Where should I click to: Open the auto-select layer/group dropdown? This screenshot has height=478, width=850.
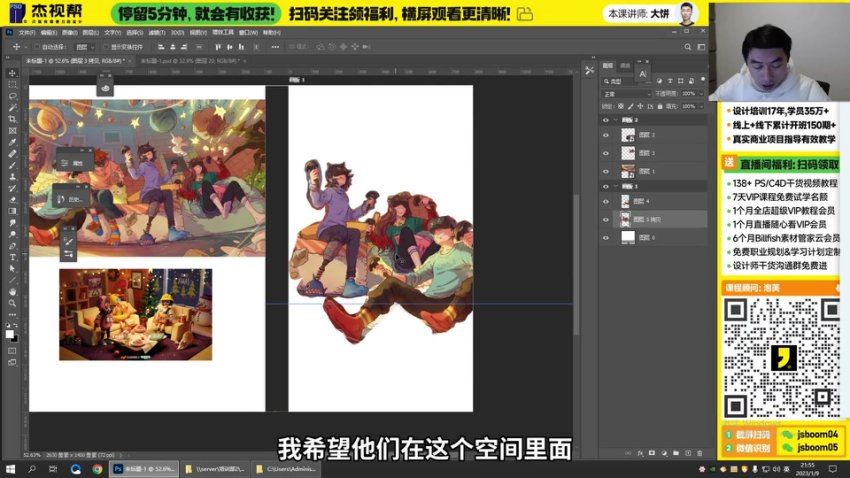tap(85, 47)
